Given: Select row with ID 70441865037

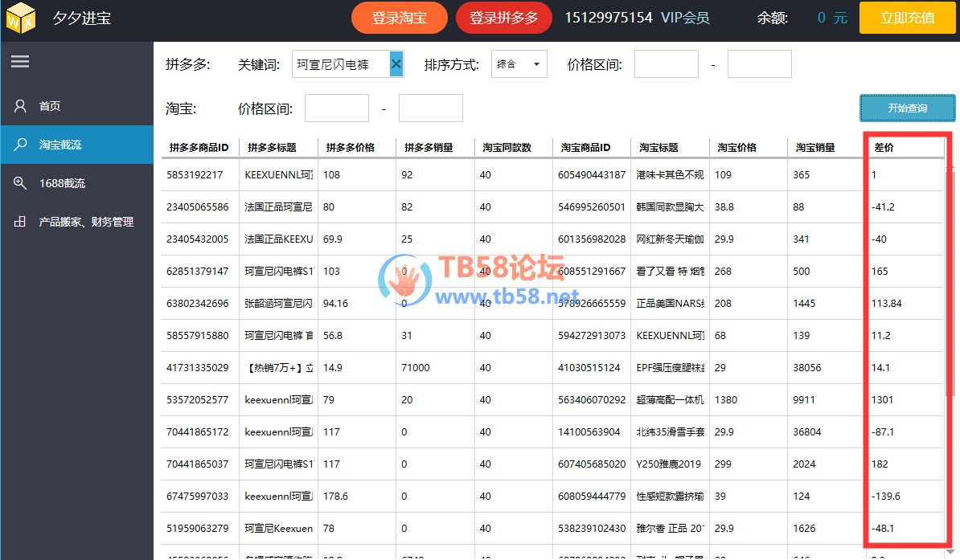Looking at the screenshot, I should [x=553, y=464].
